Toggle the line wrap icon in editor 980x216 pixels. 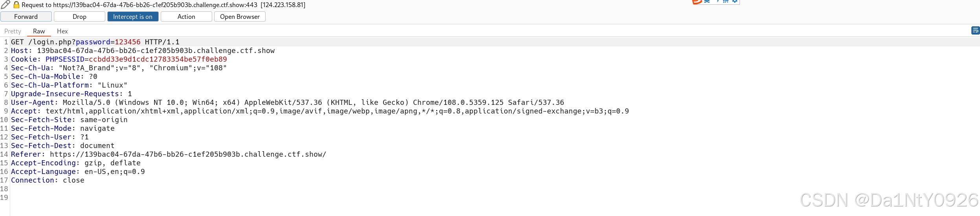tap(975, 30)
